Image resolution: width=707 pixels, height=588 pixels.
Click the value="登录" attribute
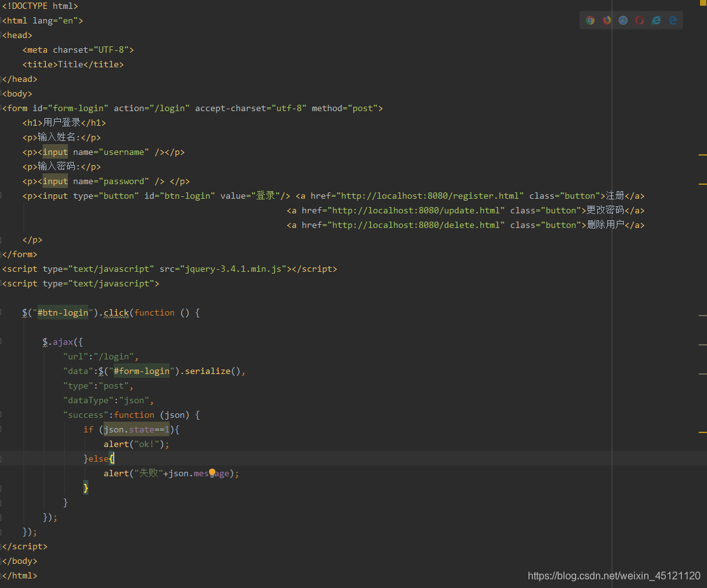pos(250,196)
